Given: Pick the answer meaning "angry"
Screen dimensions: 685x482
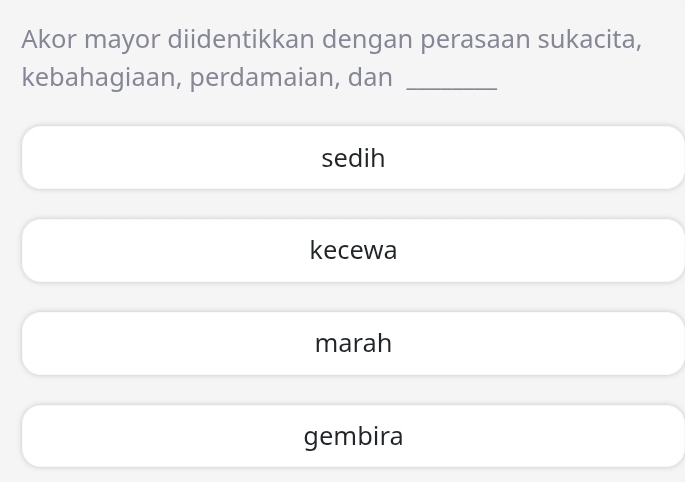Looking at the screenshot, I should (x=353, y=344).
